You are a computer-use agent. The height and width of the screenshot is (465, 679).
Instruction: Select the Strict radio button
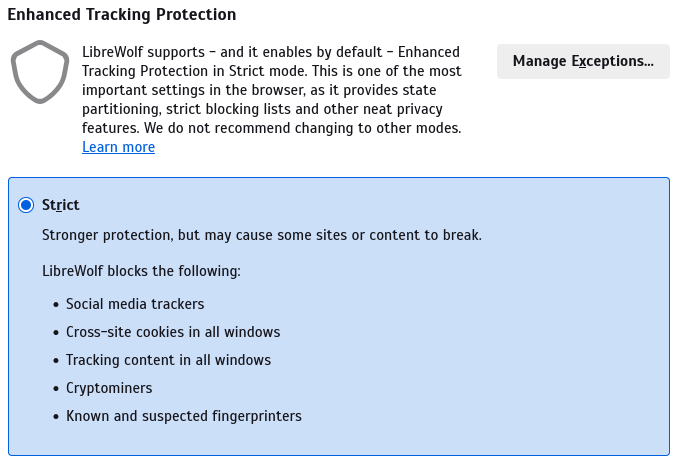pos(26,205)
